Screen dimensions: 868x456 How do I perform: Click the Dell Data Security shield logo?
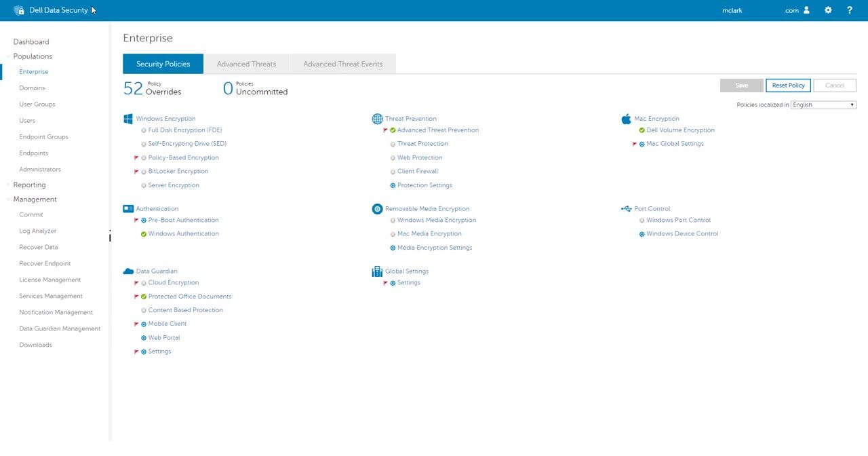tap(19, 10)
